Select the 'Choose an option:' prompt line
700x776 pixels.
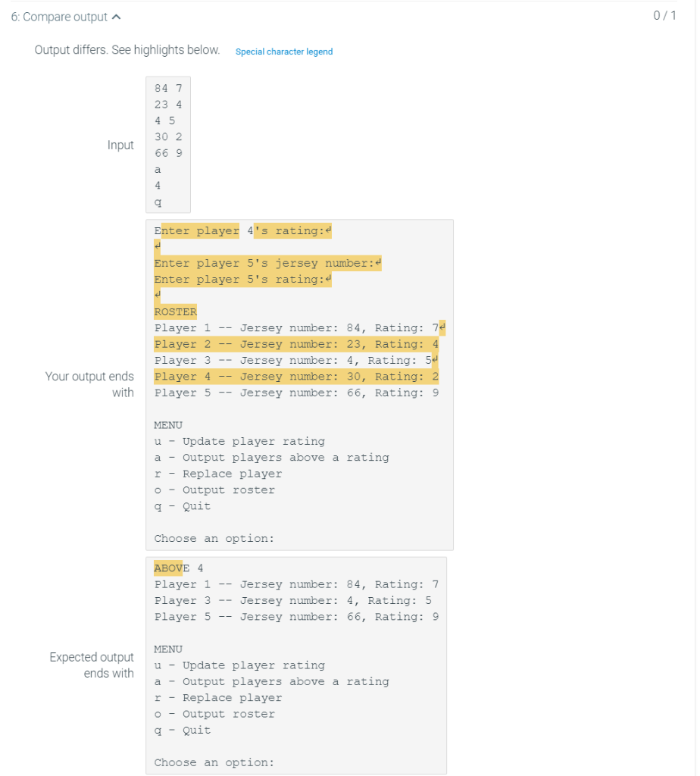click(x=205, y=538)
